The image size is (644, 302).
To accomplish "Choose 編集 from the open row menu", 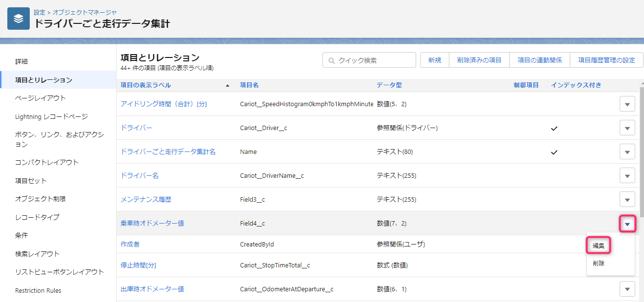I will click(599, 246).
